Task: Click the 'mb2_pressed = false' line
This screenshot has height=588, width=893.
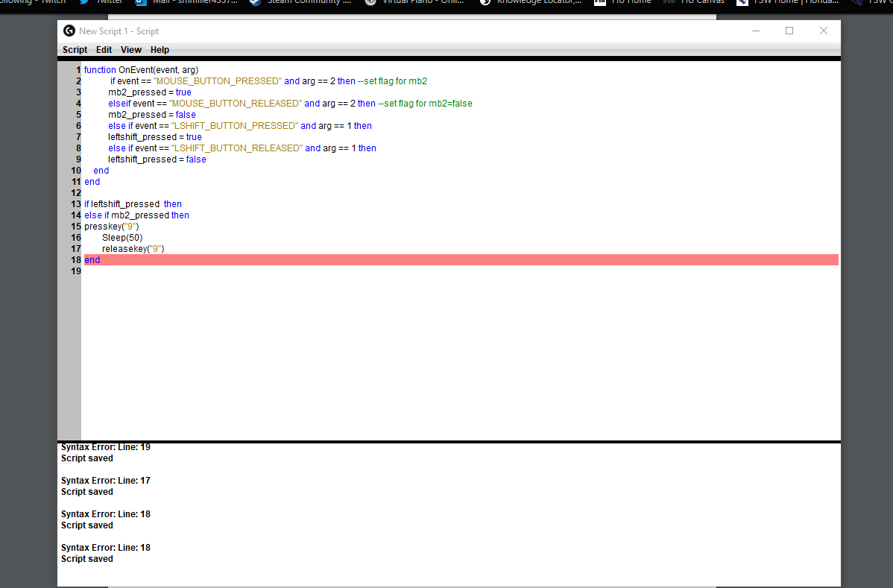Action: (152, 115)
